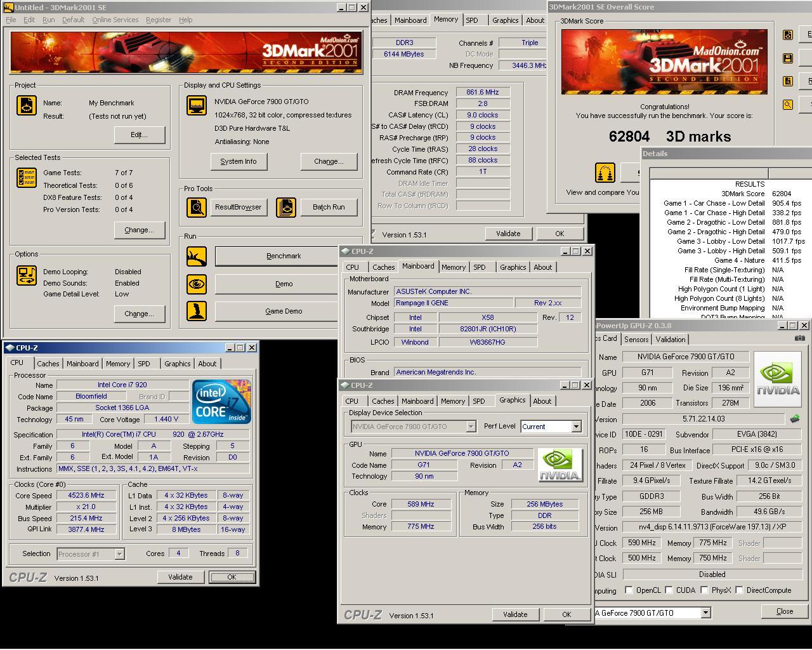The height and width of the screenshot is (650, 812).
Task: Switch to the Validation tab in GPU-Z
Action: point(670,340)
